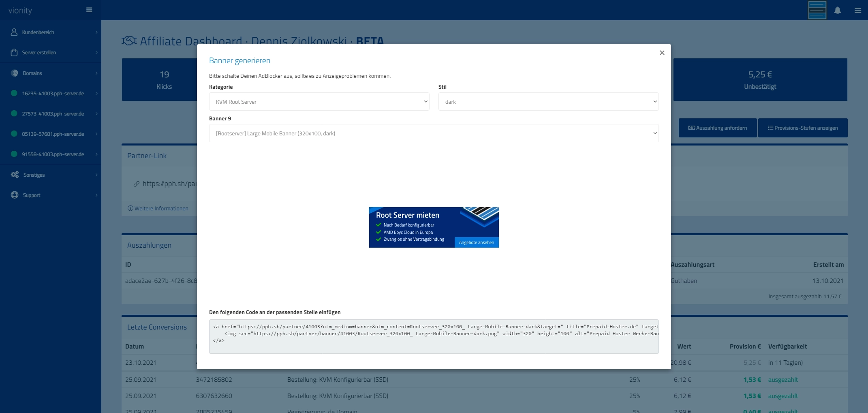Viewport: 868px width, 413px height.
Task: Click the Root Server mieten banner preview
Action: tap(434, 227)
